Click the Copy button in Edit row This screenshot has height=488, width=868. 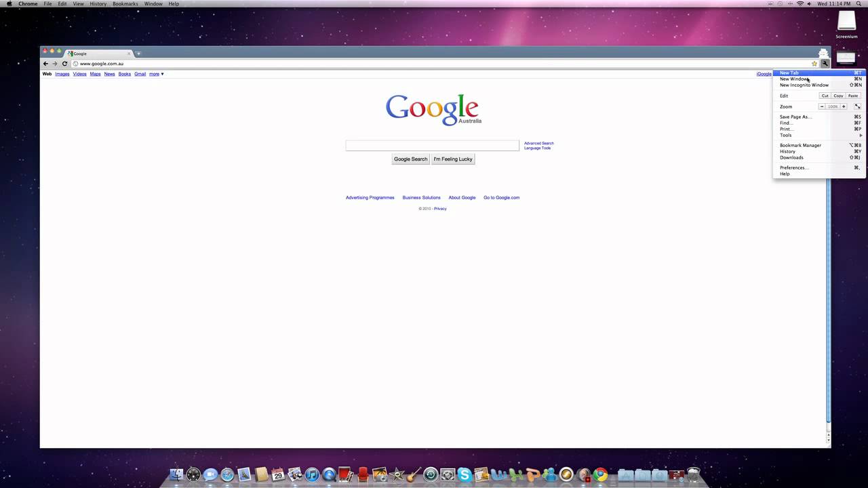coord(839,96)
